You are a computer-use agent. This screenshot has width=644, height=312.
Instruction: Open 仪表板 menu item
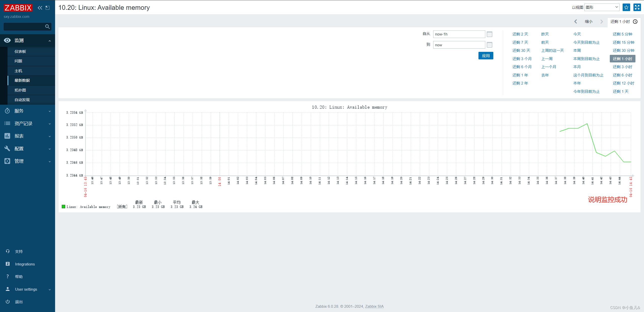[x=31, y=51]
